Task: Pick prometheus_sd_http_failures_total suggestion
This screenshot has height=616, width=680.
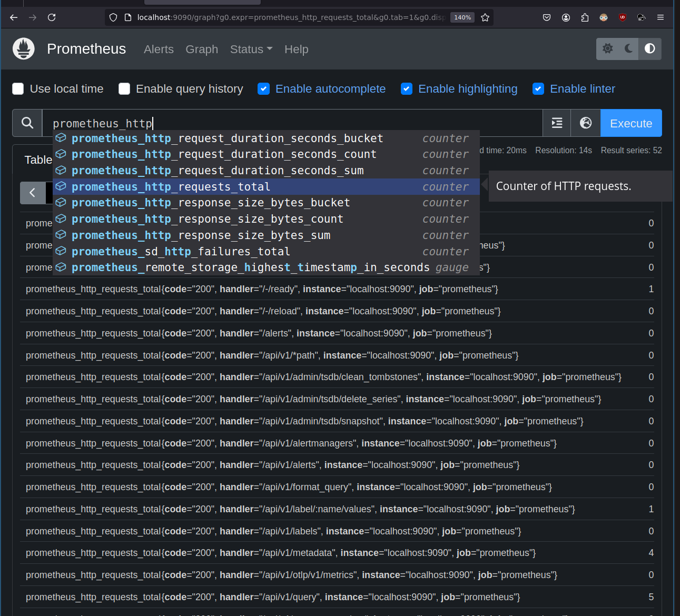Action: 266,252
